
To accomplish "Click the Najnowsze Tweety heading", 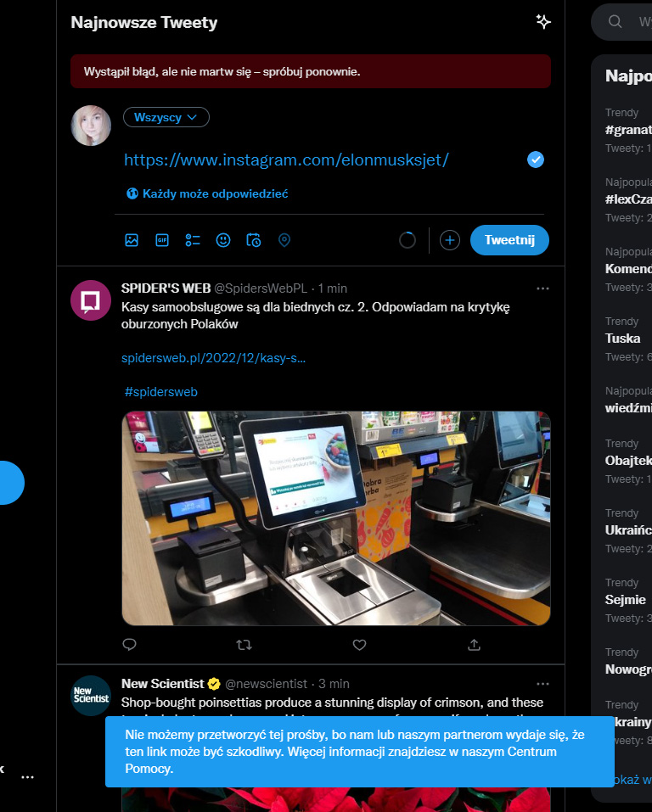I will pos(144,22).
